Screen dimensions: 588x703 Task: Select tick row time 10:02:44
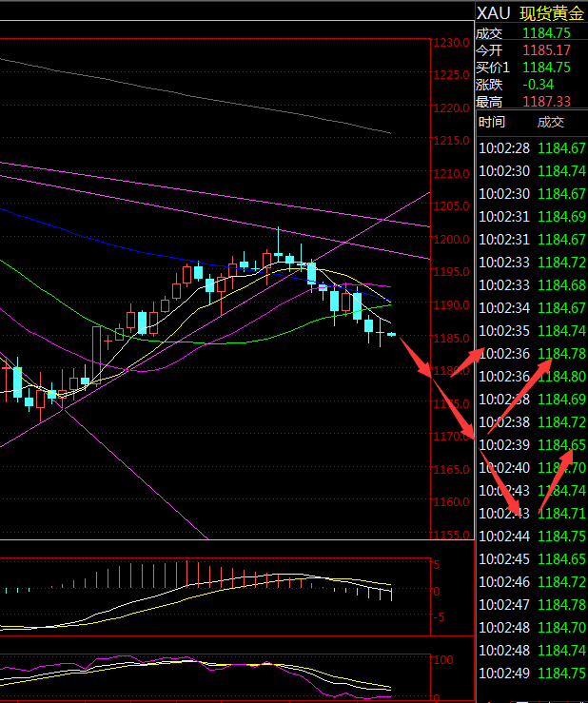tap(504, 537)
